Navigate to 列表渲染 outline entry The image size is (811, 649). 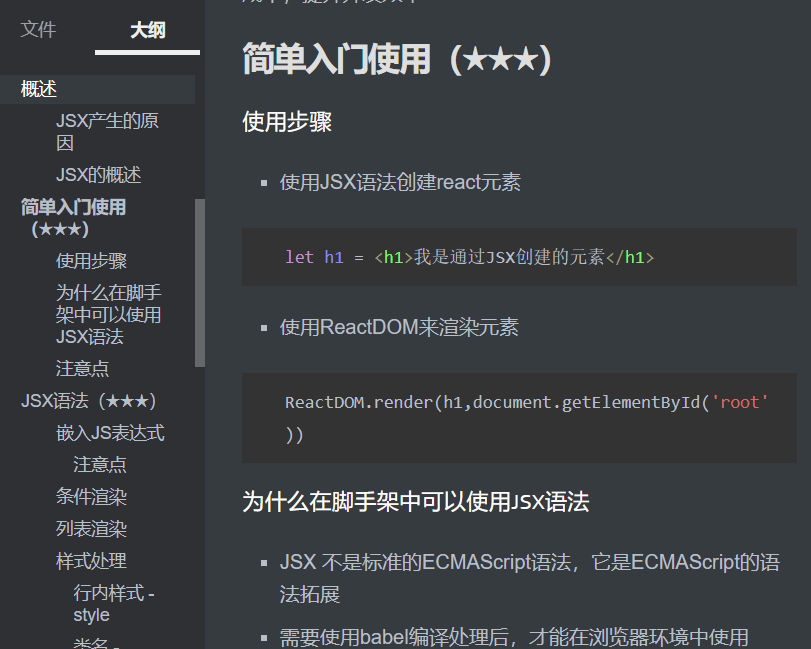(x=89, y=529)
